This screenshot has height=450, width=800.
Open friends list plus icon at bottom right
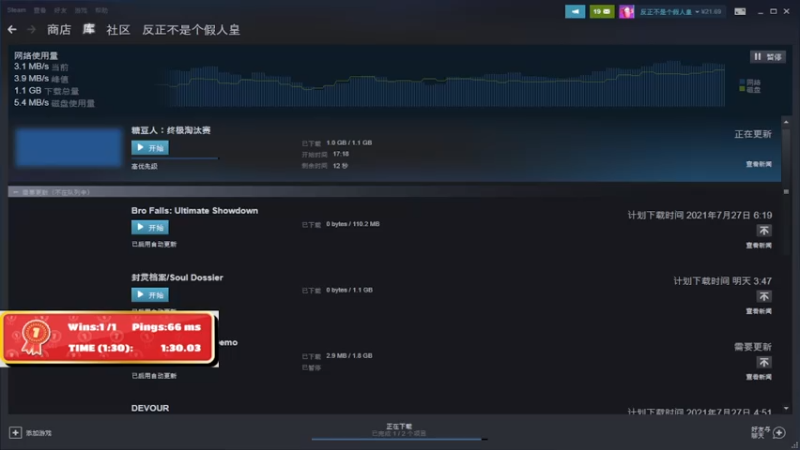pyautogui.click(x=779, y=433)
